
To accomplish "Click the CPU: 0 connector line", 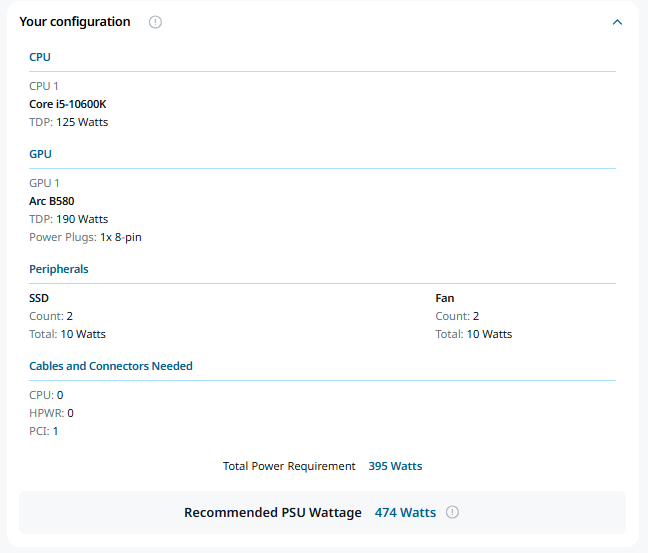I will tap(46, 396).
